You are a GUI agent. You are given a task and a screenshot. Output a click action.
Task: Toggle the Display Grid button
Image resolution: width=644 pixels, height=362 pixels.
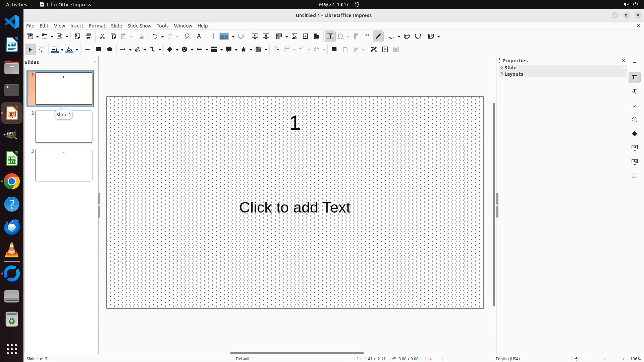212,36
